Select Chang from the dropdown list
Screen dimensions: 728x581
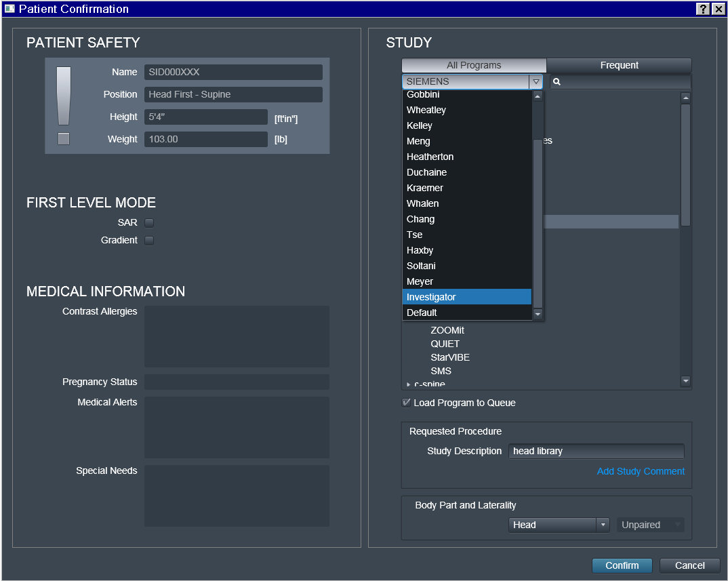[x=466, y=219]
